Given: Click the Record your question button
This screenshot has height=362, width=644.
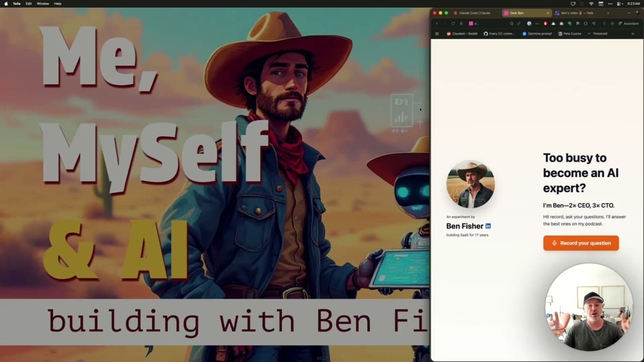Looking at the screenshot, I should (x=581, y=243).
